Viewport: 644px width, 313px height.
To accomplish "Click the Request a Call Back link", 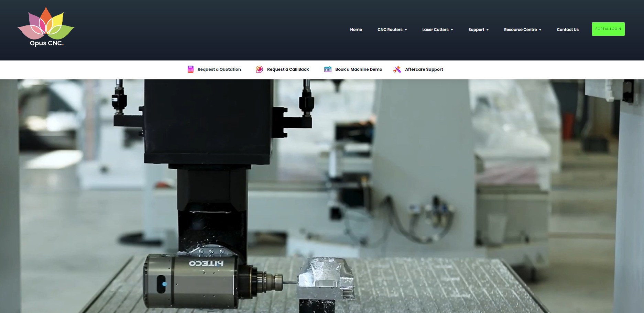I will tap(288, 69).
